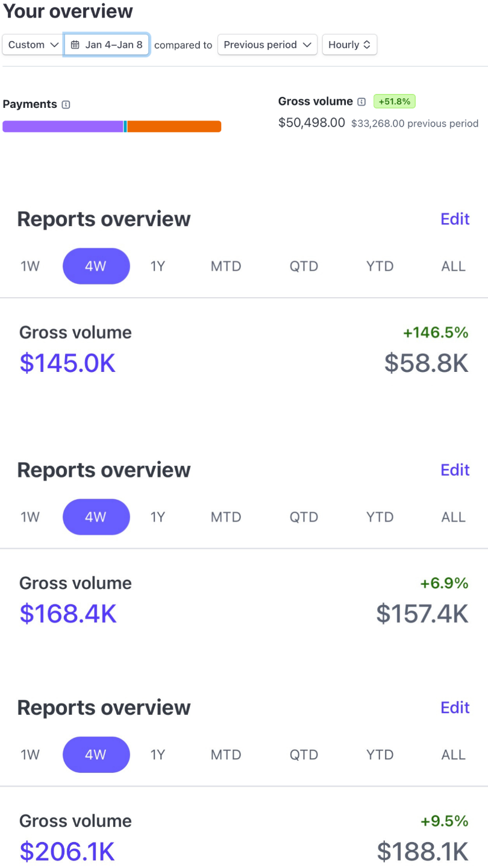
Task: Open the Custom date preset dropdown
Action: pyautogui.click(x=33, y=45)
